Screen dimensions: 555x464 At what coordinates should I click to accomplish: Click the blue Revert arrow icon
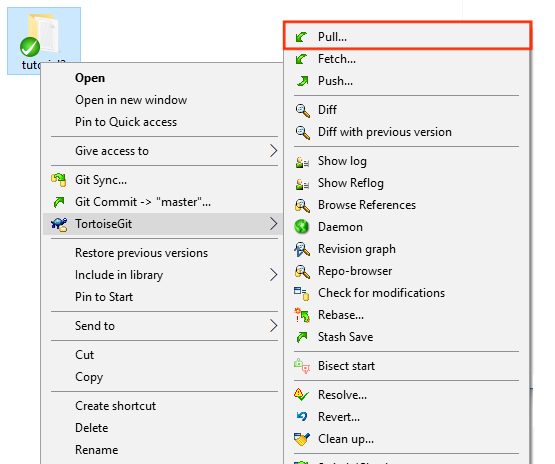click(302, 417)
